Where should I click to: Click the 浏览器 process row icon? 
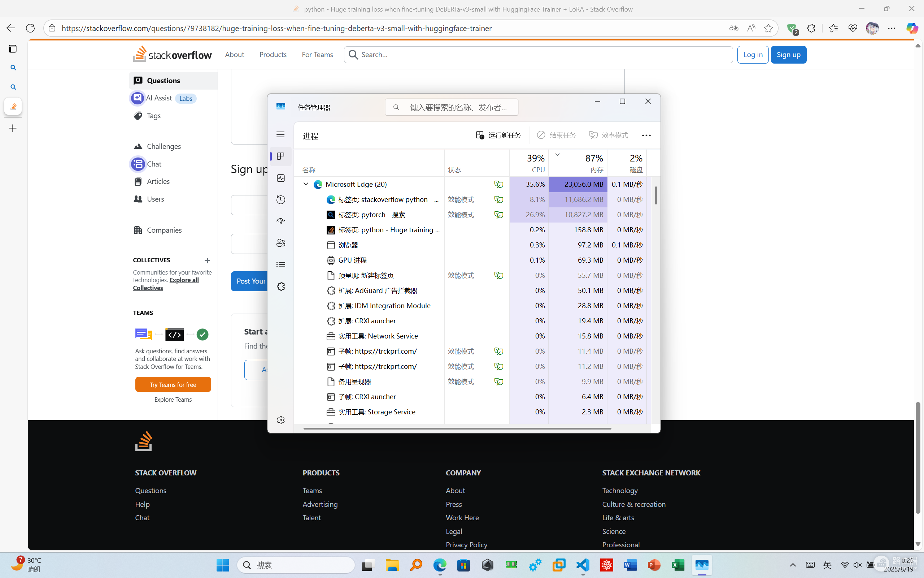pyautogui.click(x=331, y=245)
